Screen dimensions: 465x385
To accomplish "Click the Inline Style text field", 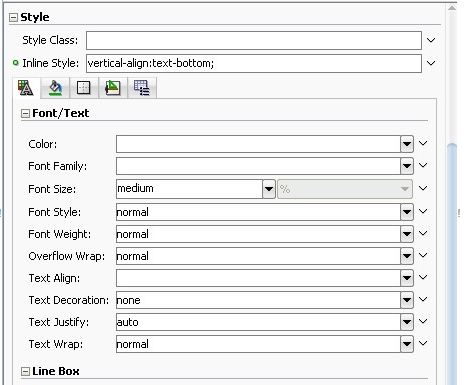I will (x=254, y=63).
